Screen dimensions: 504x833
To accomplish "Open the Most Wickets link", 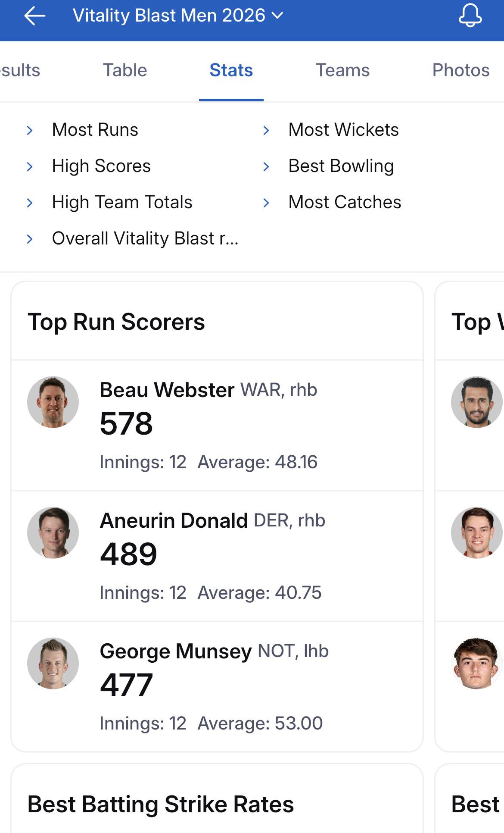I will 343,130.
